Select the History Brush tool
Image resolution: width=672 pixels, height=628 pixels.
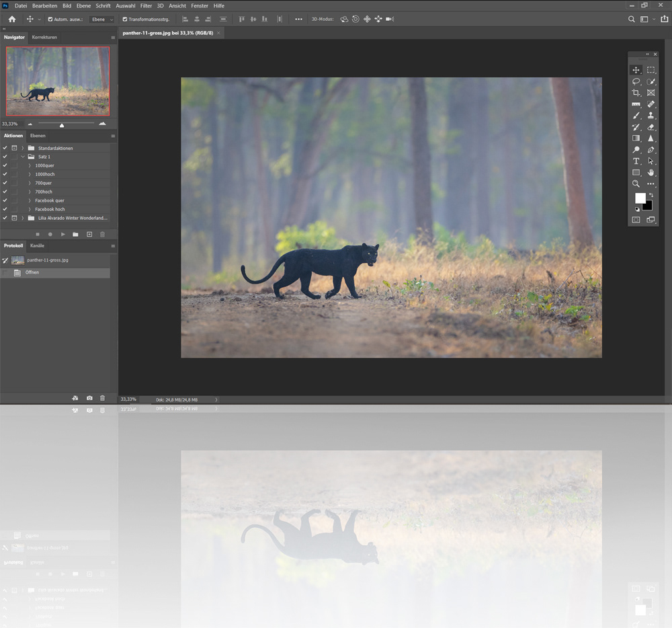pos(636,127)
